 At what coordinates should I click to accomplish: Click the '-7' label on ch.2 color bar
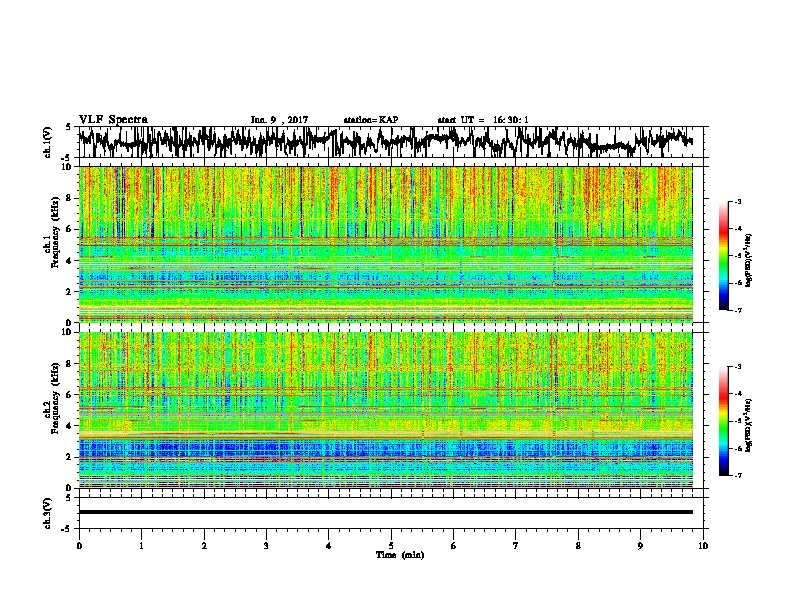click(x=737, y=476)
